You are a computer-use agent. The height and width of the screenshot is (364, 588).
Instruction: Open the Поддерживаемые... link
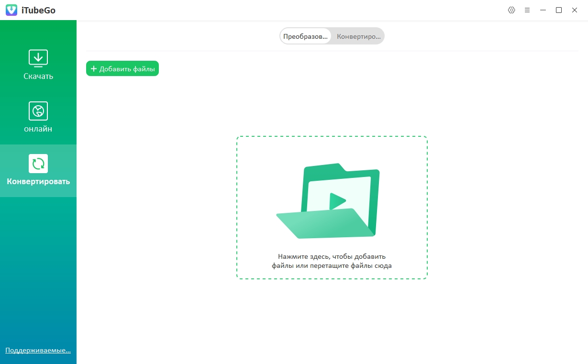tap(38, 351)
